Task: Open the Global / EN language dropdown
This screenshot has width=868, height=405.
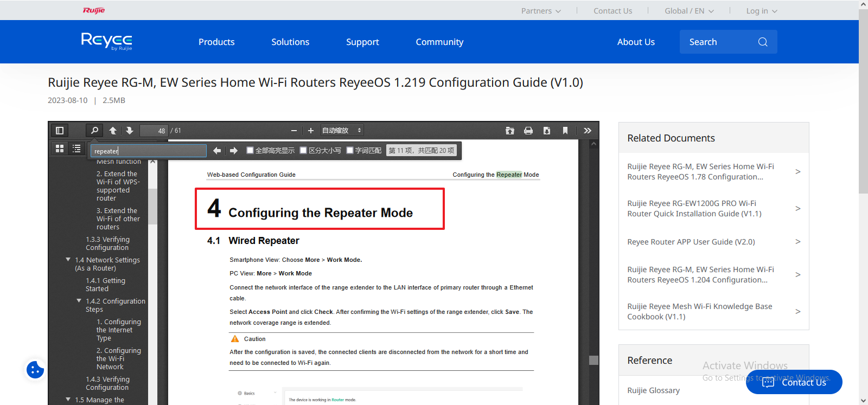Action: [689, 11]
